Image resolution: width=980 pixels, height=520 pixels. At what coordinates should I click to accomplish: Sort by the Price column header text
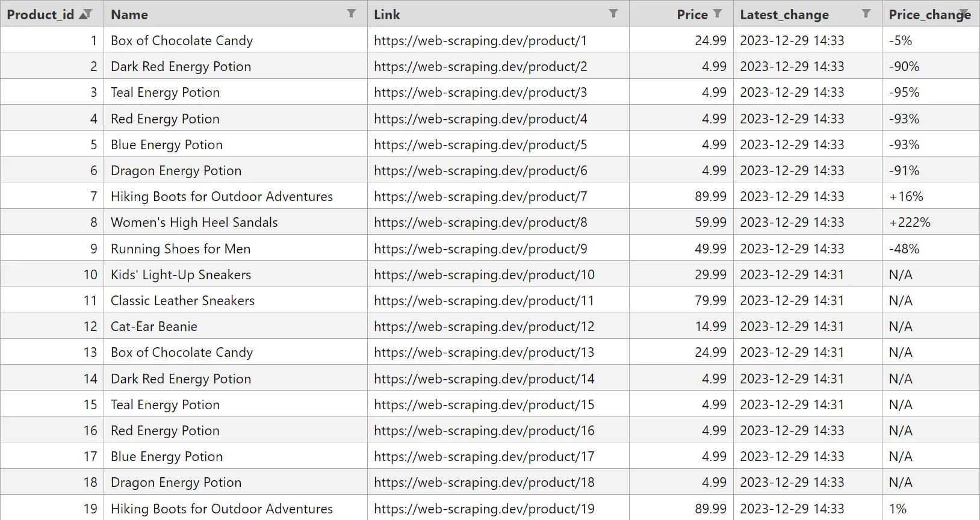(692, 14)
